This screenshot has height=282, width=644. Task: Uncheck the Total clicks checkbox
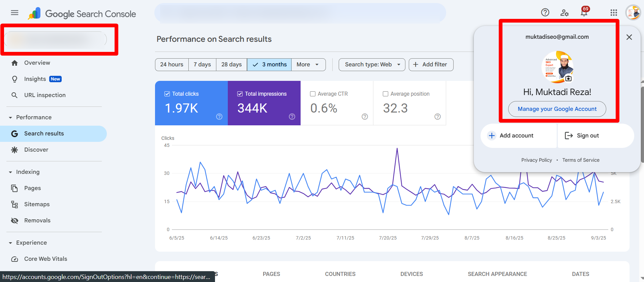(x=167, y=94)
